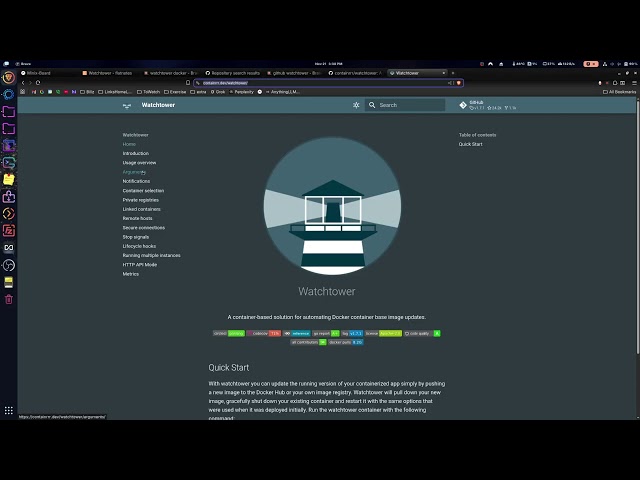Open the HTTP API Mode page
Viewport: 640px width, 480px height.
click(140, 264)
